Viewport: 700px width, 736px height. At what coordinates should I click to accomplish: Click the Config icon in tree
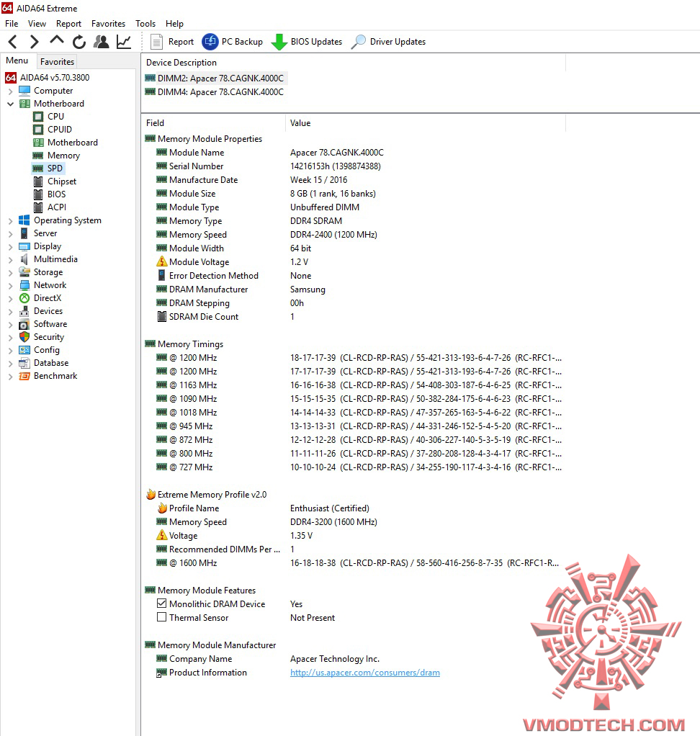point(24,350)
